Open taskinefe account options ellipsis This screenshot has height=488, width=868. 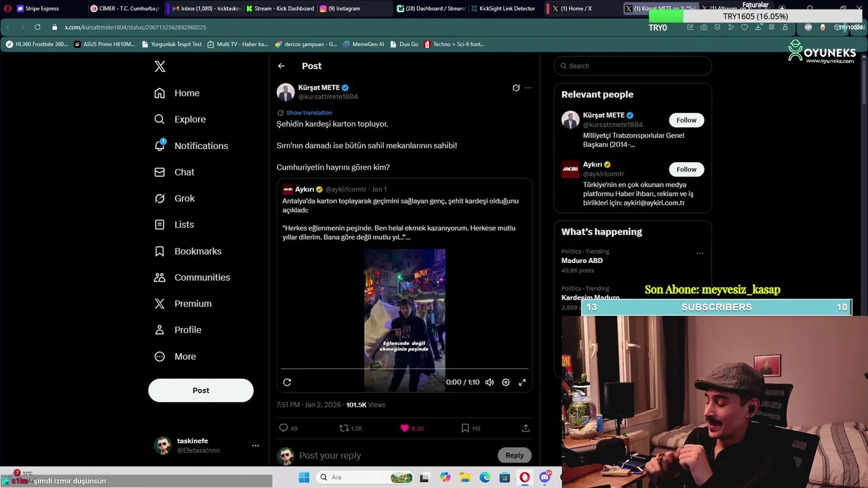256,445
